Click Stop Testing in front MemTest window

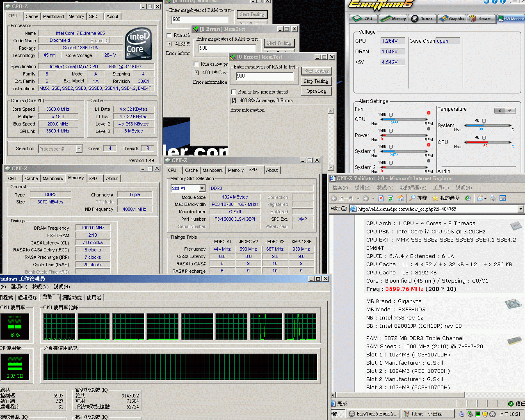(316, 81)
